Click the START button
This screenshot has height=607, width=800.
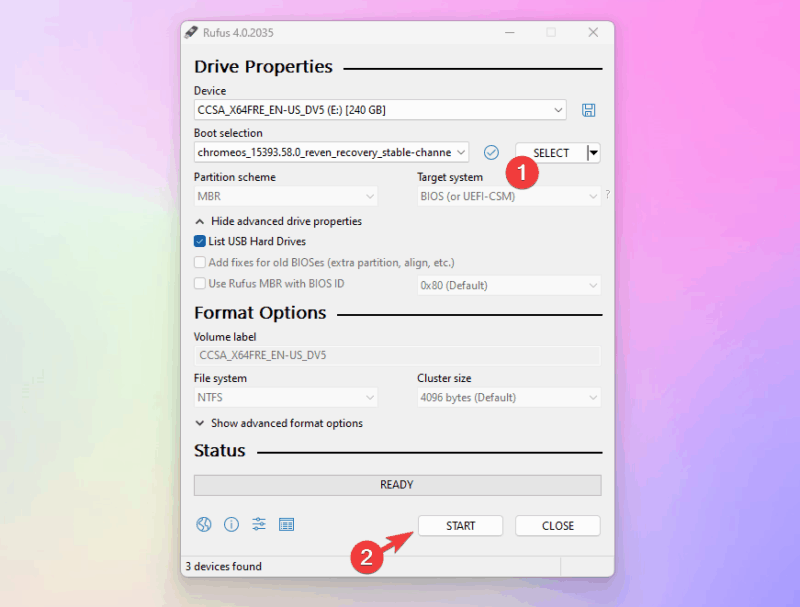[460, 526]
